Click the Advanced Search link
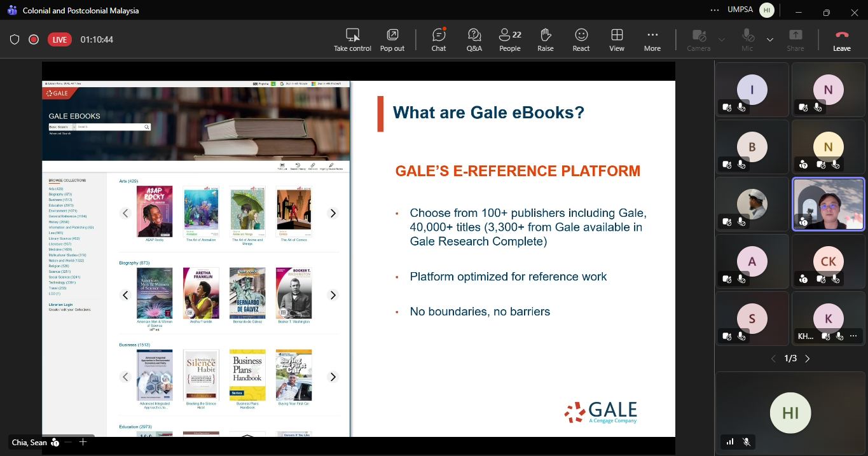The image size is (868, 456). (60, 134)
